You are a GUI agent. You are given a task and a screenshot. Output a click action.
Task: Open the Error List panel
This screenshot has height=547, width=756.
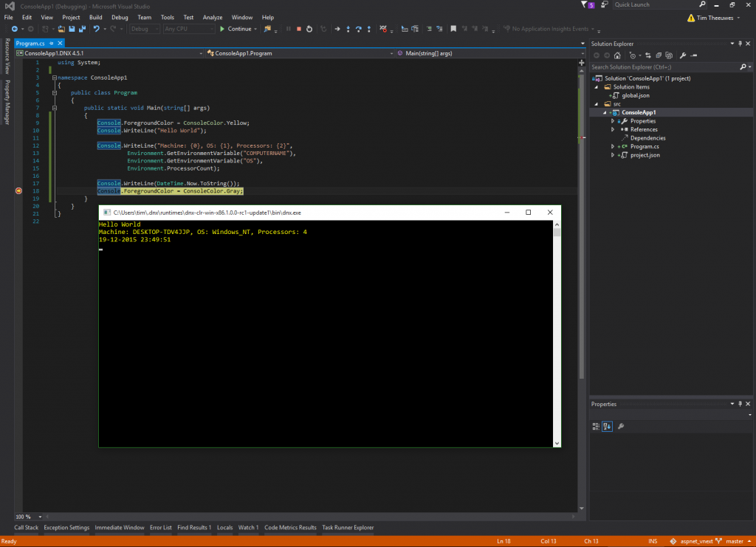[x=161, y=527]
